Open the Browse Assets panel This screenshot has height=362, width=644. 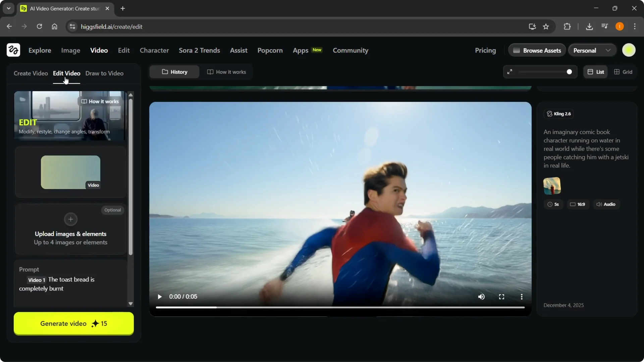(x=537, y=50)
